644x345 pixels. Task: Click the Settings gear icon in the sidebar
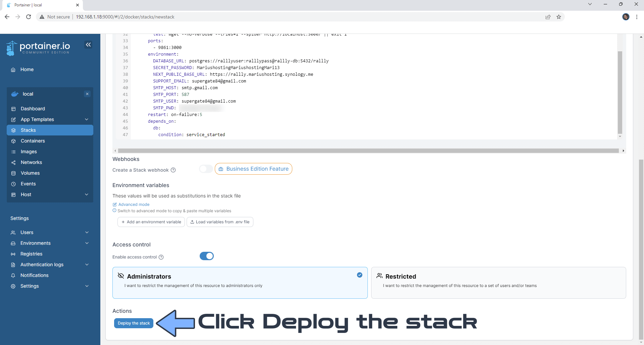[x=13, y=286]
